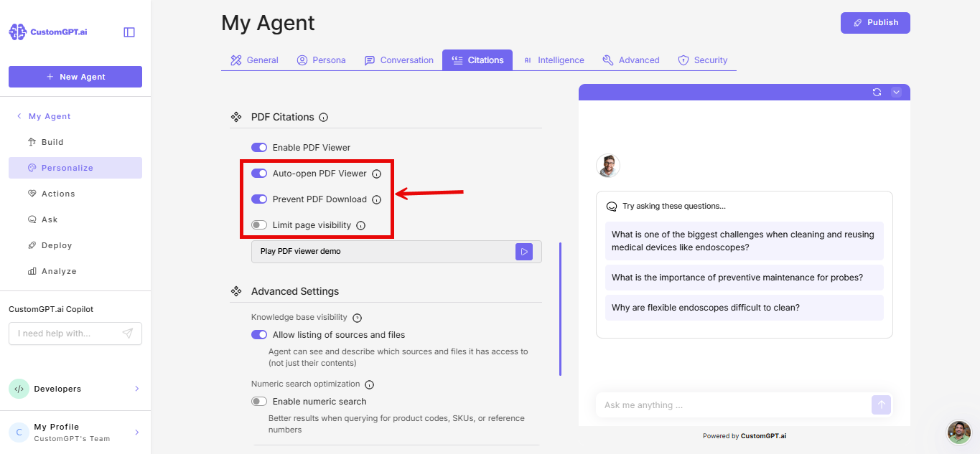
Task: Ask about preventive maintenance for probes
Action: (x=745, y=278)
